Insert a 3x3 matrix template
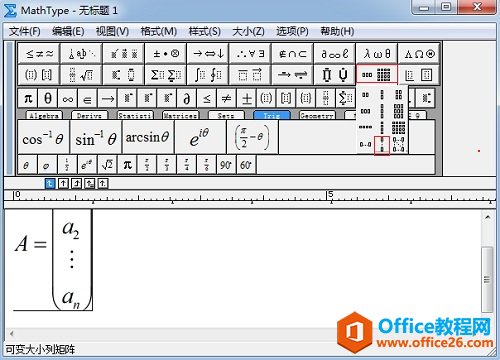The image size is (500, 360). 398,111
